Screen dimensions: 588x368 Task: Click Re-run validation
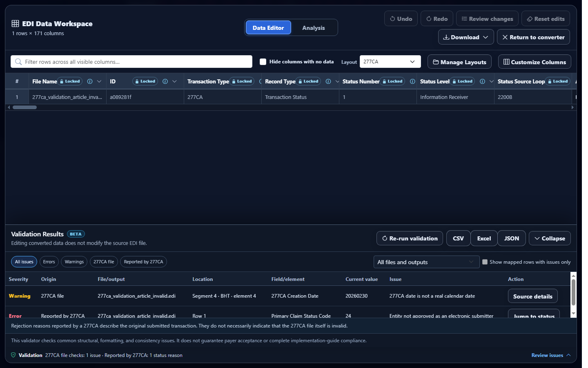pos(410,238)
